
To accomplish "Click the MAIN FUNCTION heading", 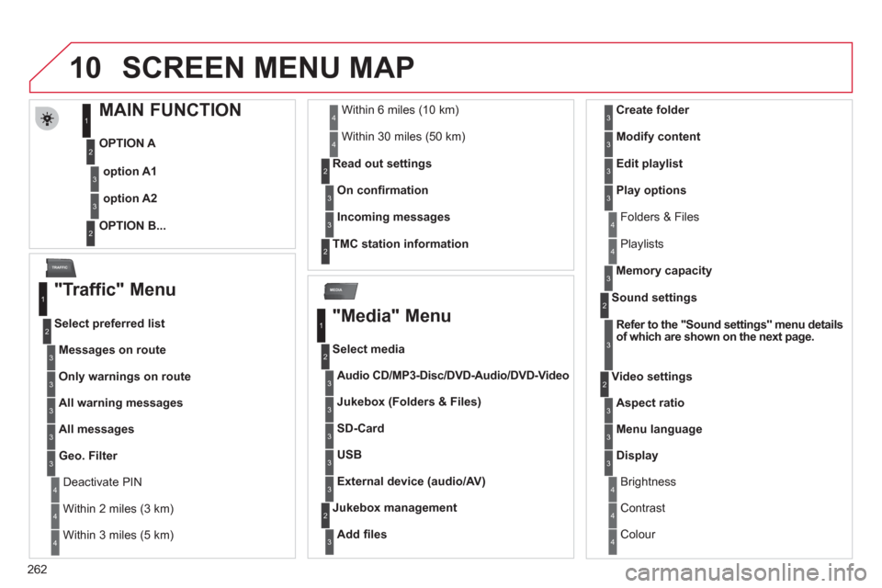I will (x=170, y=109).
